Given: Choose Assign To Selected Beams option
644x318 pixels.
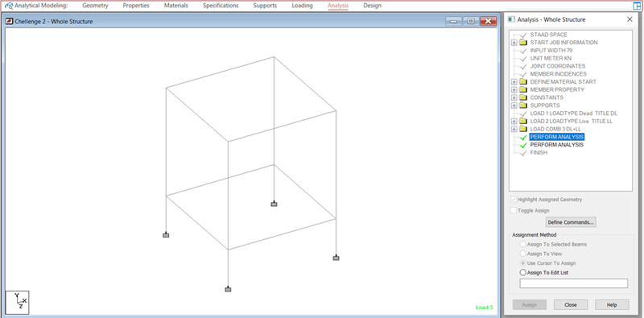Looking at the screenshot, I should [522, 245].
